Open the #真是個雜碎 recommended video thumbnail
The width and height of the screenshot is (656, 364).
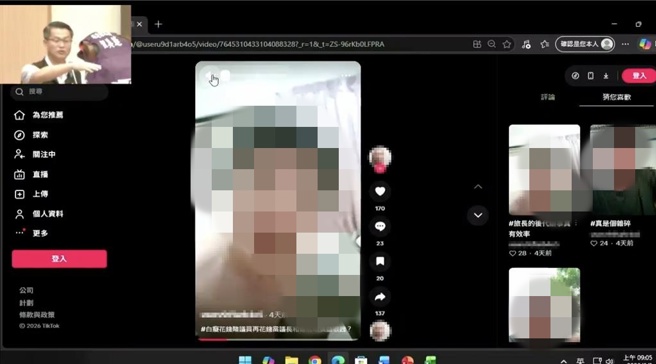623,170
